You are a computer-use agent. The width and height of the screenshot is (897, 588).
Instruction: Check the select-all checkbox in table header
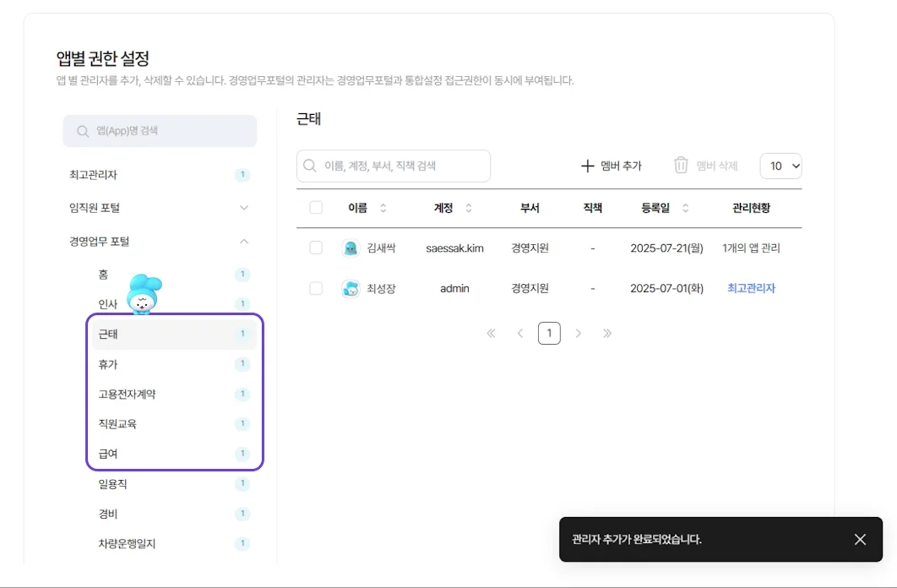coord(316,207)
